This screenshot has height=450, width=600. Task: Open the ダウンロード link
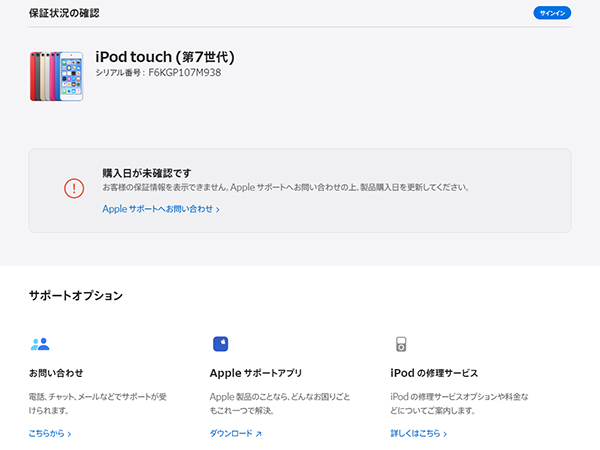[x=236, y=433]
